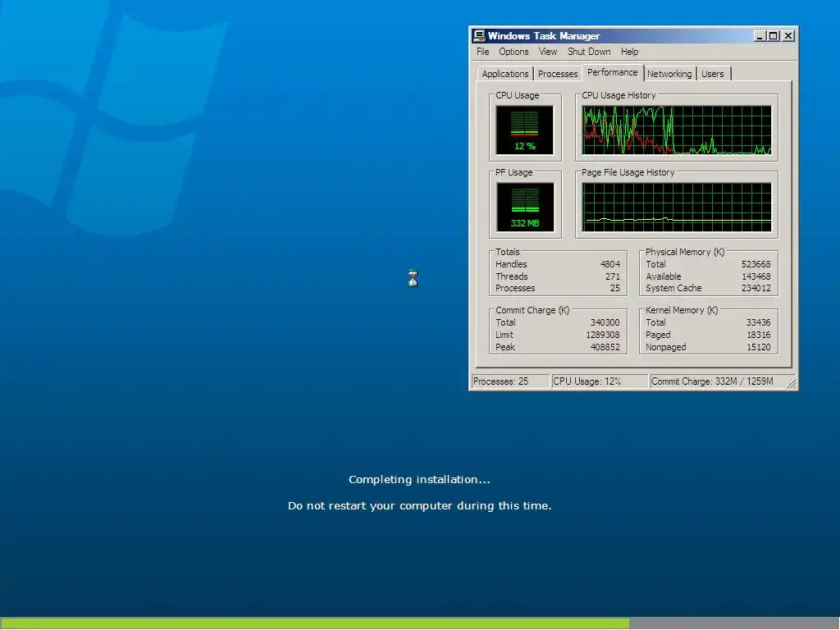Click the 'Handles' label
The image size is (840, 630).
click(x=511, y=264)
